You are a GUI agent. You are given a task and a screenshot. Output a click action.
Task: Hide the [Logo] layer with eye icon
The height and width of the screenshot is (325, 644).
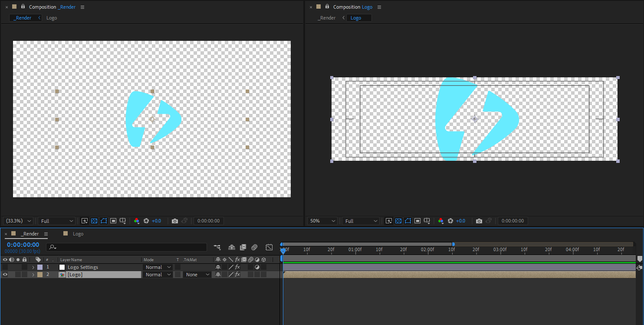pyautogui.click(x=5, y=275)
